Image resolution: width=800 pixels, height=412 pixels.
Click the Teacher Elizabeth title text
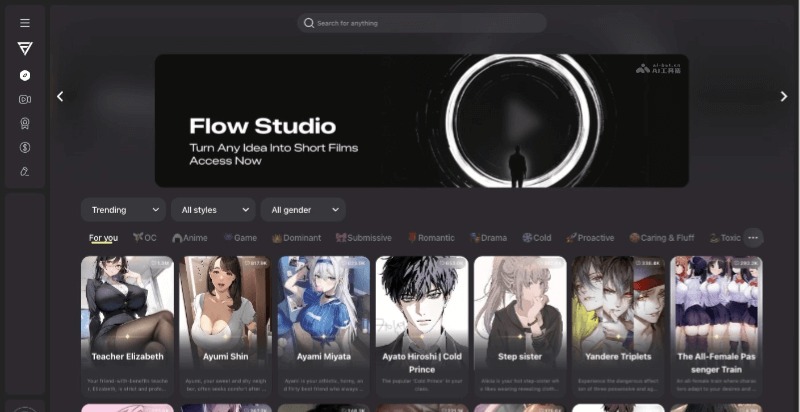[128, 356]
